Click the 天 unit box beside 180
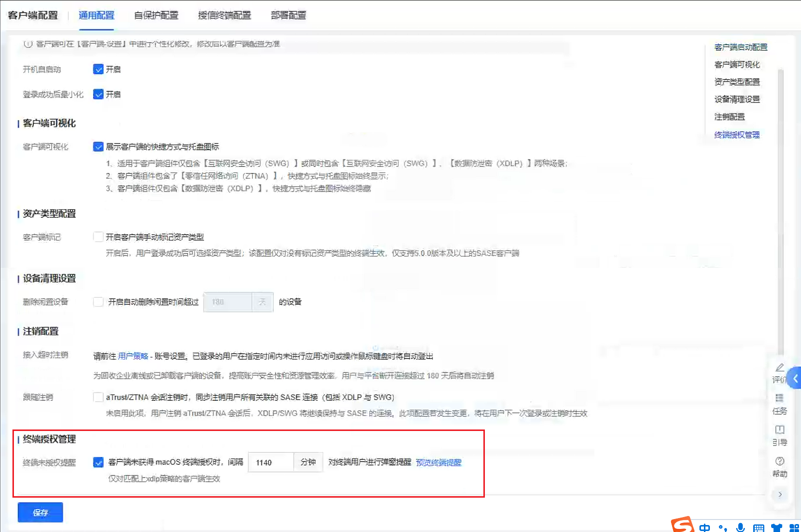Viewport: 801px width, 532px height. click(x=262, y=302)
